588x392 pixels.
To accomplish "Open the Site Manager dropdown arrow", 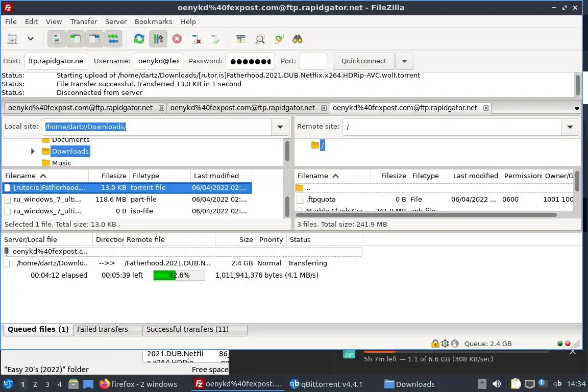I will pyautogui.click(x=31, y=39).
